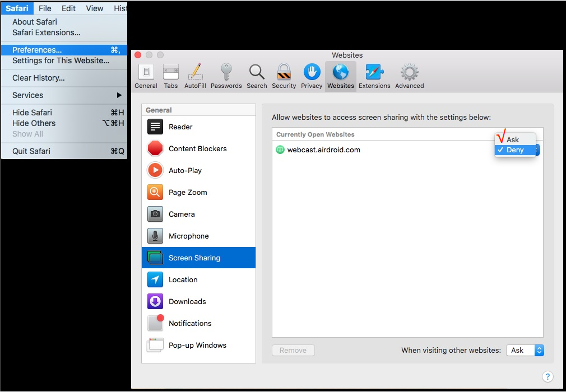Choose Ask in the permission popup
This screenshot has width=566, height=392.
(513, 139)
